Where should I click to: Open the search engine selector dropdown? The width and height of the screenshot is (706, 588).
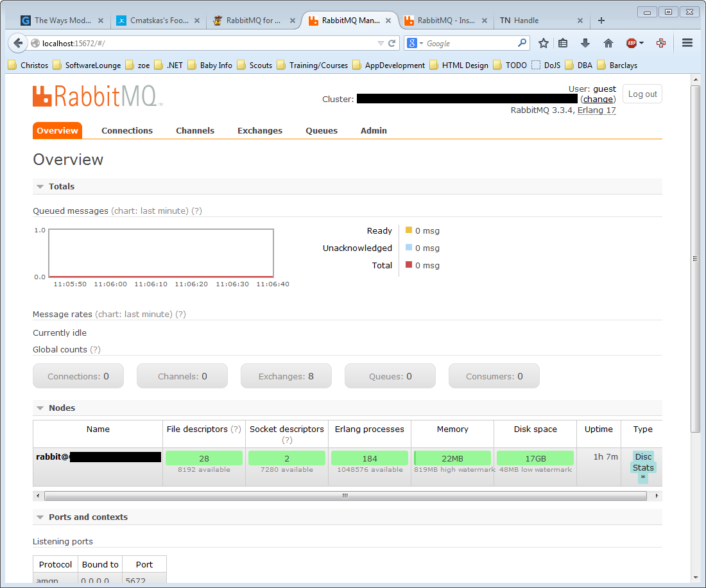coord(415,43)
